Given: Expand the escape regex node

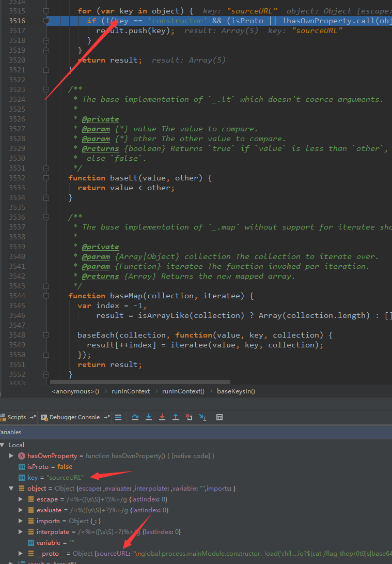Looking at the screenshot, I should tap(21, 499).
